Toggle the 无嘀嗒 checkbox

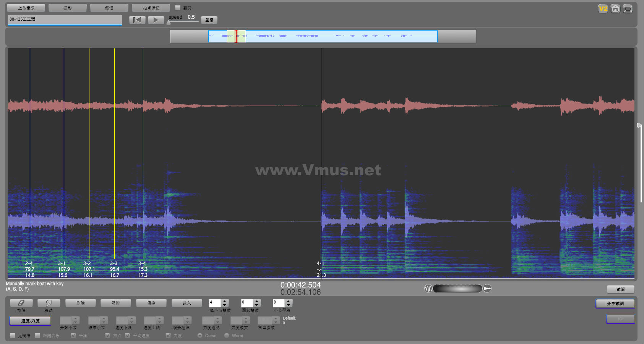tap(13, 335)
